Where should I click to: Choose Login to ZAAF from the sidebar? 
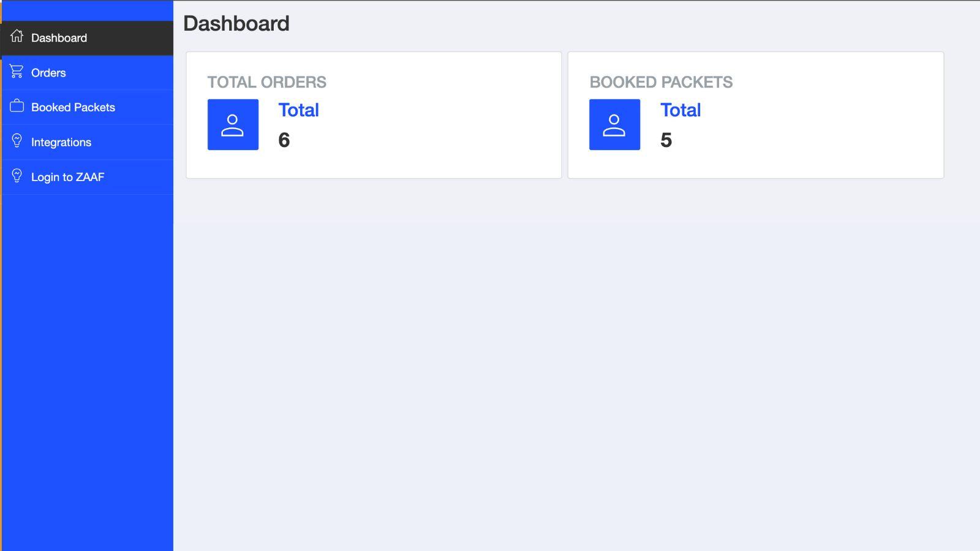point(68,176)
